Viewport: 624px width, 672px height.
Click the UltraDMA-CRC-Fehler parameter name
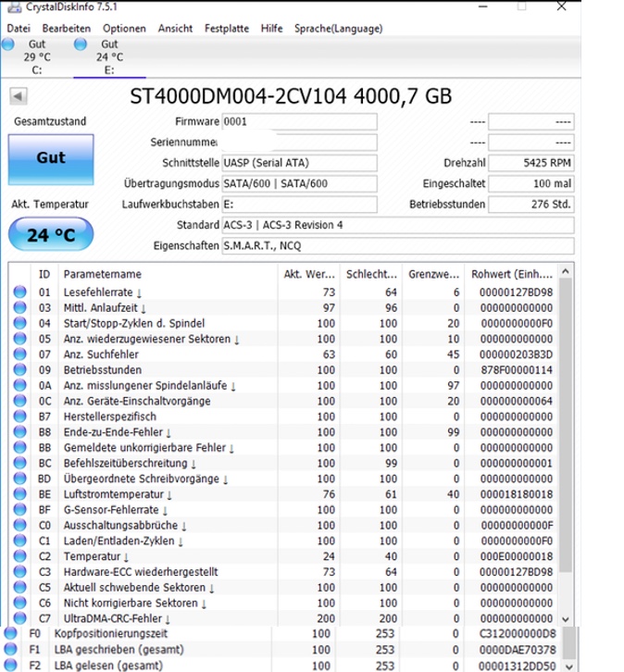coord(113,618)
